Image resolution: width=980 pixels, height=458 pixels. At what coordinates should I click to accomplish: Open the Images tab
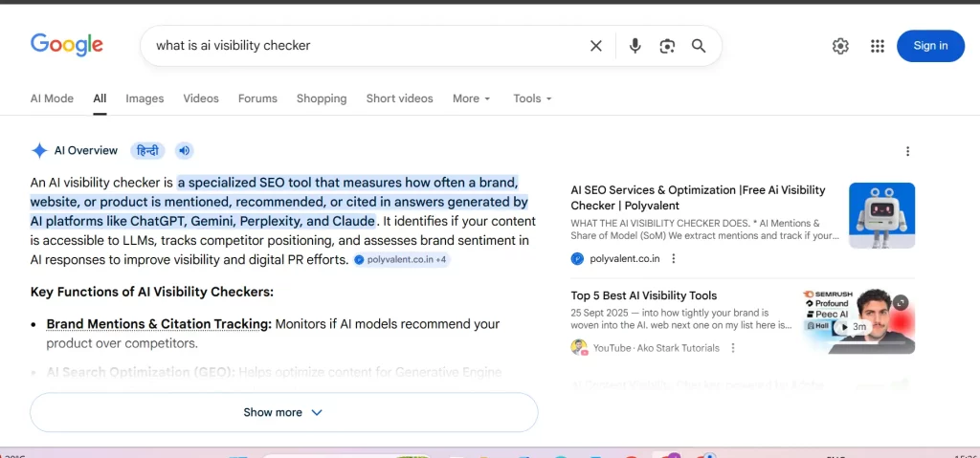(x=145, y=98)
